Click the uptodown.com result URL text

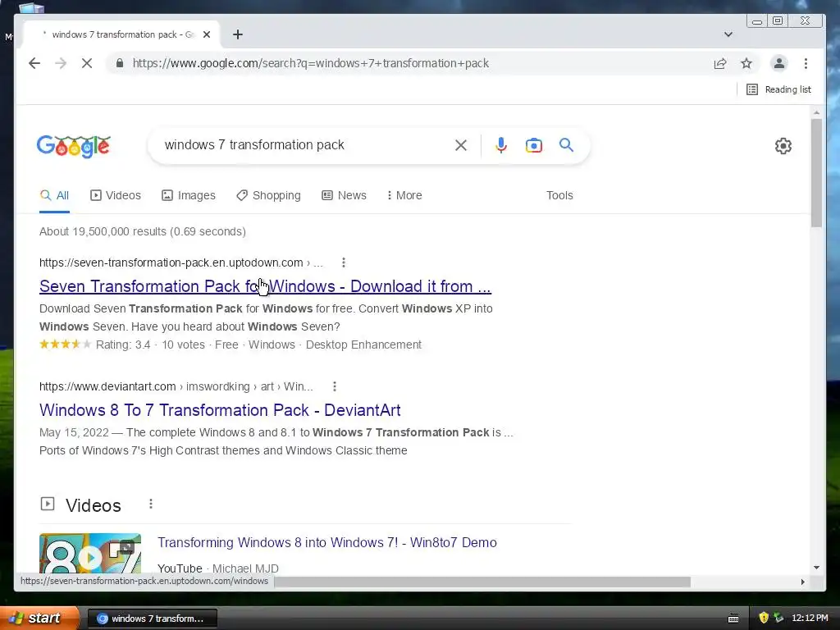180,262
